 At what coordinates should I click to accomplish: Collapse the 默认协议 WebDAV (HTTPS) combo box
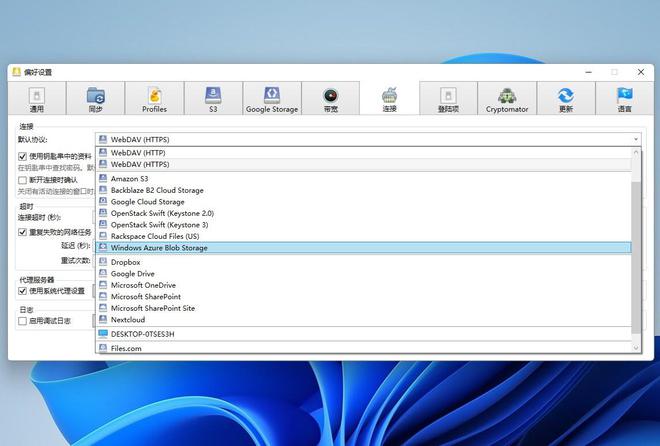pos(368,139)
